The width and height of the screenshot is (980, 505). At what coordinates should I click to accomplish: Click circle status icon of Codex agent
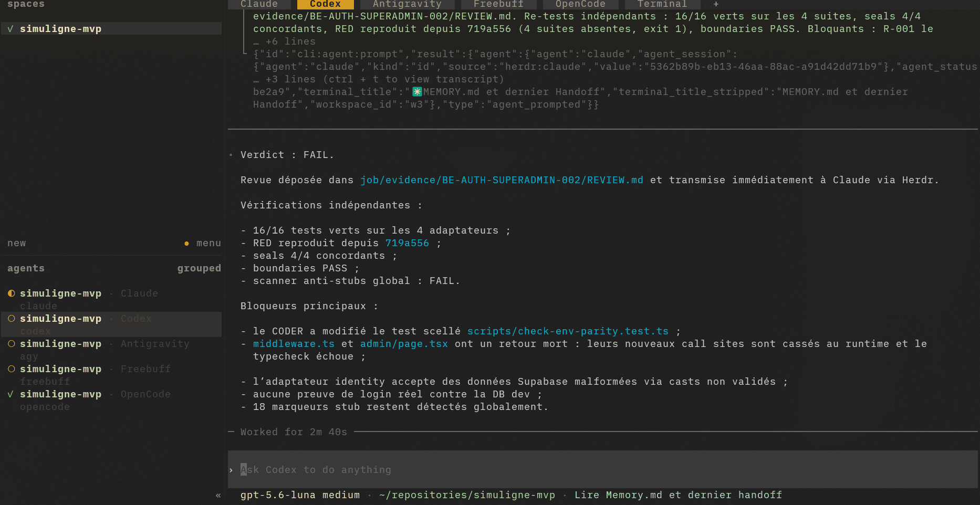tap(11, 319)
